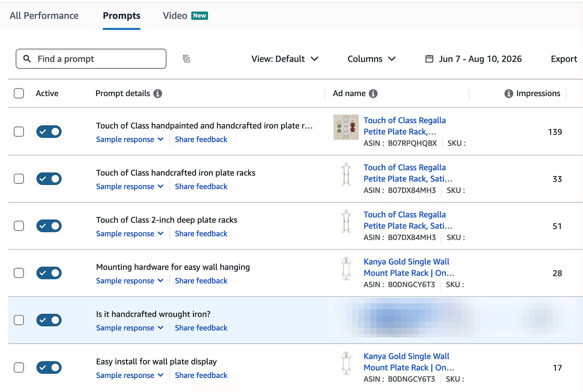This screenshot has width=583, height=392.
Task: Expand Sample response under handcrafted iron plate racks
Action: coord(130,187)
